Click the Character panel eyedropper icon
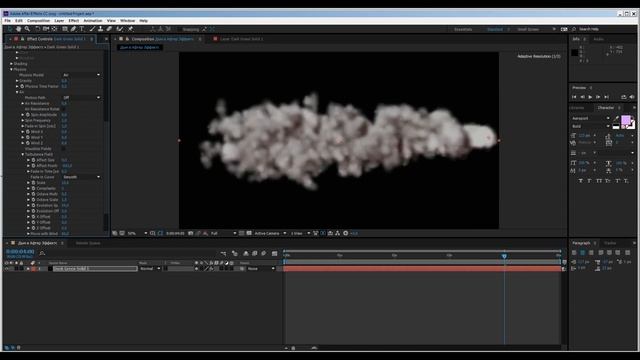Screen dimensions: 640x360 [617, 118]
